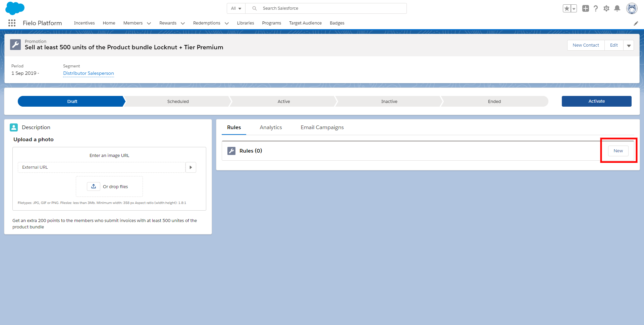
Task: Select the Scheduled stage in path
Action: click(178, 101)
